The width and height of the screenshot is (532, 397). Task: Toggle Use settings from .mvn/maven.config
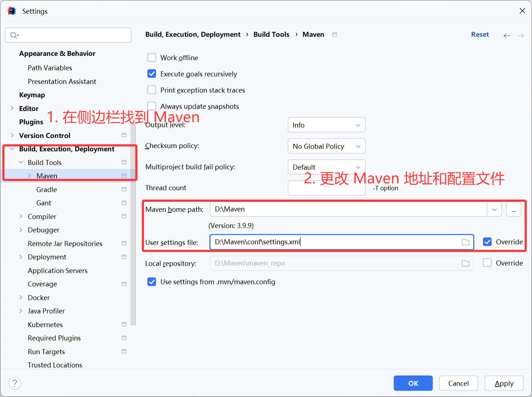coord(152,282)
